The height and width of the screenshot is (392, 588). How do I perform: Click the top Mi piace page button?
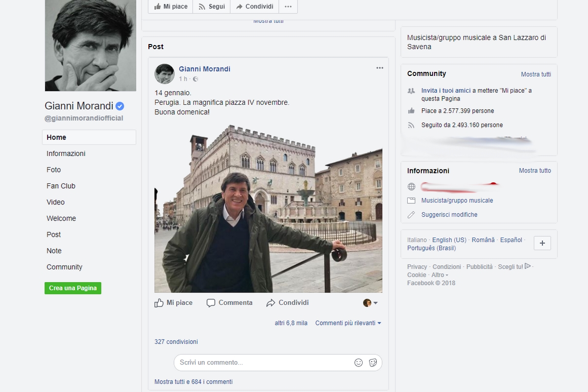171,6
